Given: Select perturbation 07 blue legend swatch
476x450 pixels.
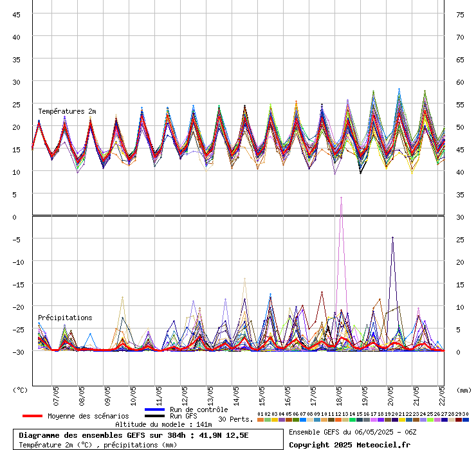Looking at the screenshot, I should (x=303, y=420).
